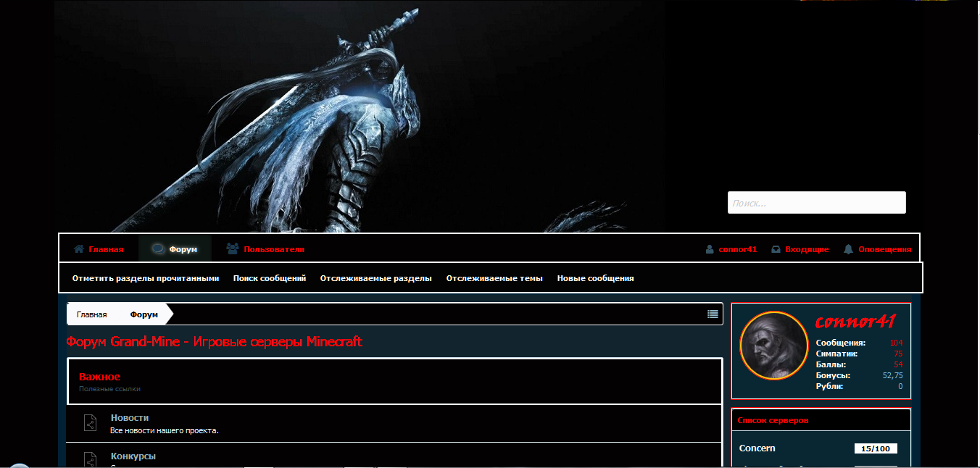
Task: Select the Форум navigation tab
Action: click(175, 249)
